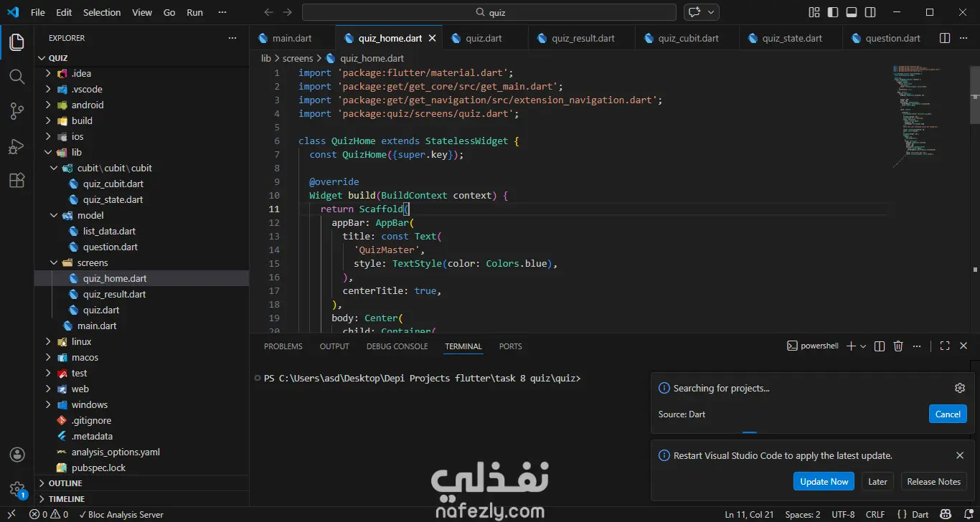The height and width of the screenshot is (522, 980).
Task: Open the Extensions view
Action: tap(17, 181)
